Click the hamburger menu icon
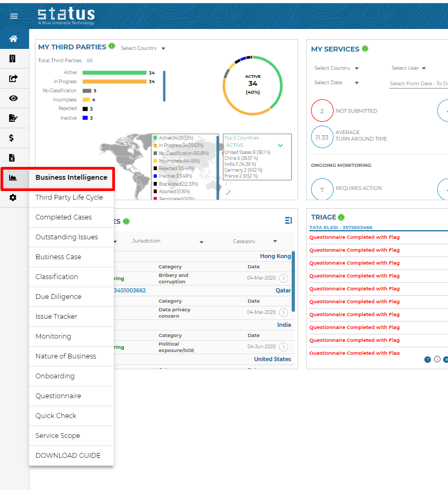The width and height of the screenshot is (448, 490). tap(14, 16)
